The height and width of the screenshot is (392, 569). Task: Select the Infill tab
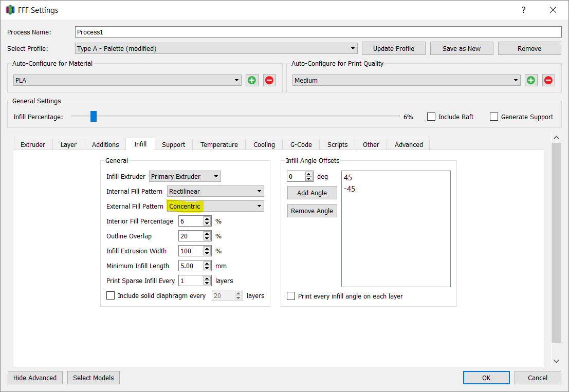(140, 144)
